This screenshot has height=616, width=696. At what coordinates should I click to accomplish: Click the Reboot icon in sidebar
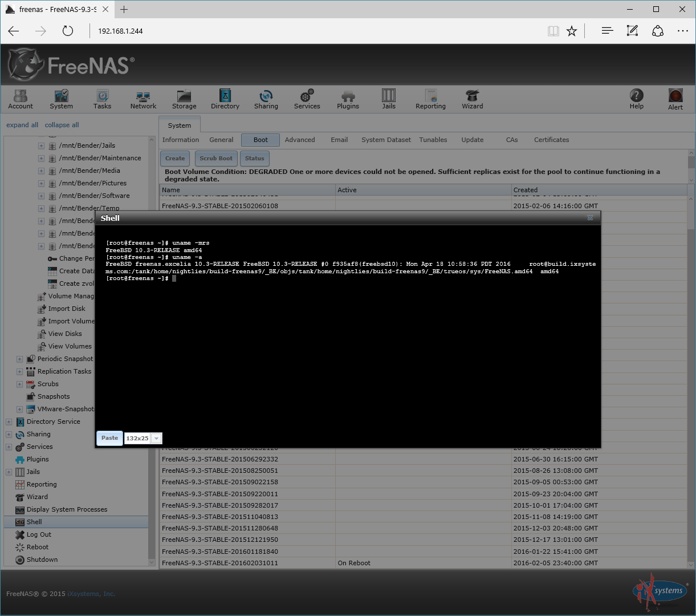pos(20,547)
